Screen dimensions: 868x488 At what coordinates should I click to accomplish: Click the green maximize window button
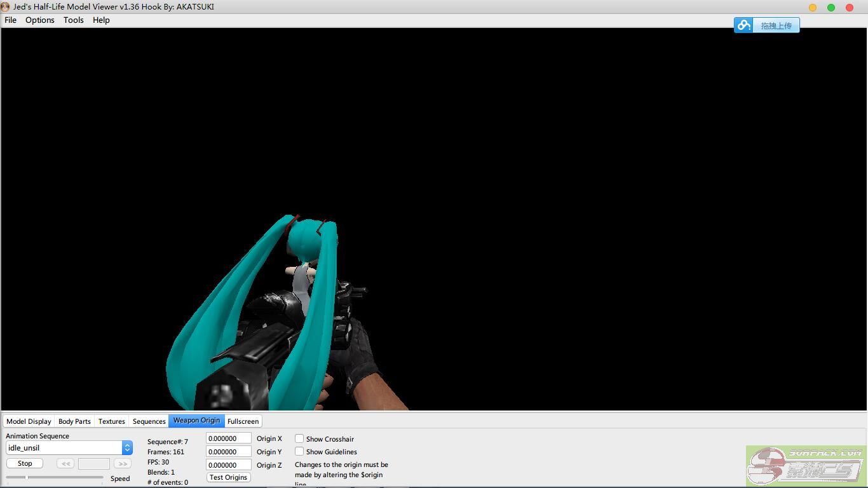click(x=831, y=7)
